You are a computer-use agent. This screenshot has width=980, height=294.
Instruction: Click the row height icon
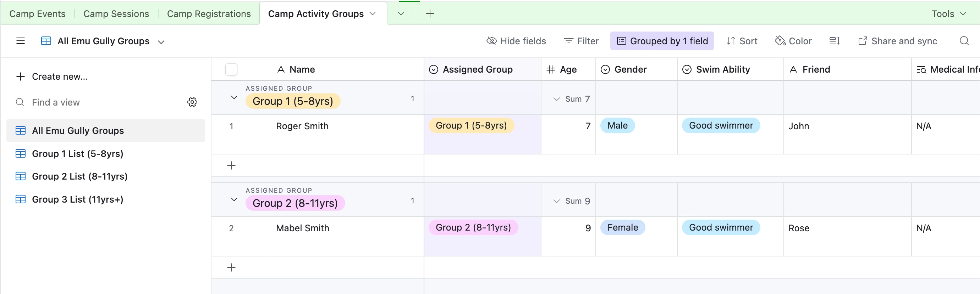point(834,41)
